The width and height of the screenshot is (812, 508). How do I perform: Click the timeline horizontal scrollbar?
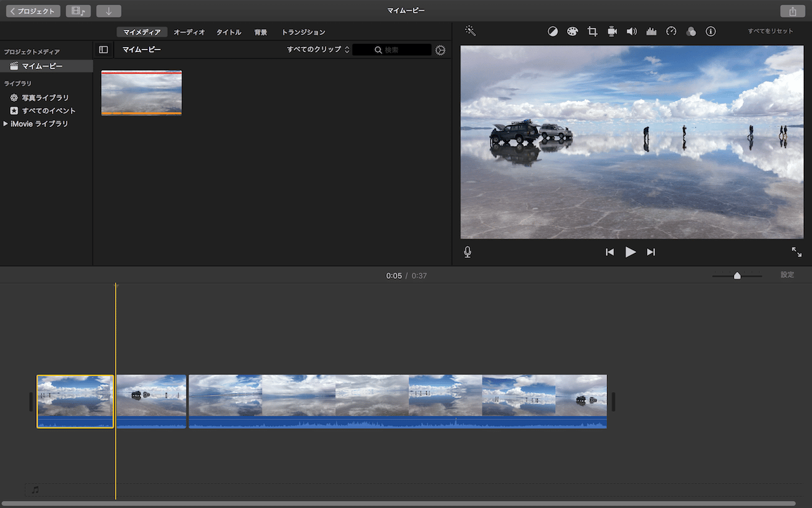(x=400, y=504)
